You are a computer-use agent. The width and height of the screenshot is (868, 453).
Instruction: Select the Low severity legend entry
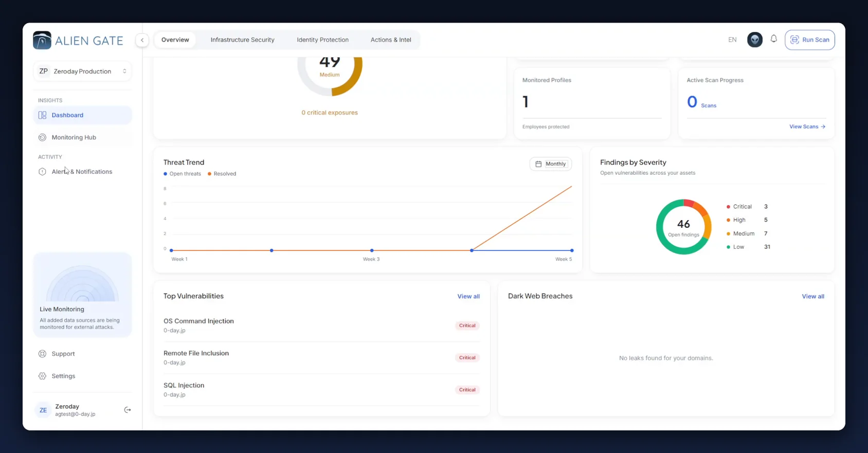tap(748, 247)
